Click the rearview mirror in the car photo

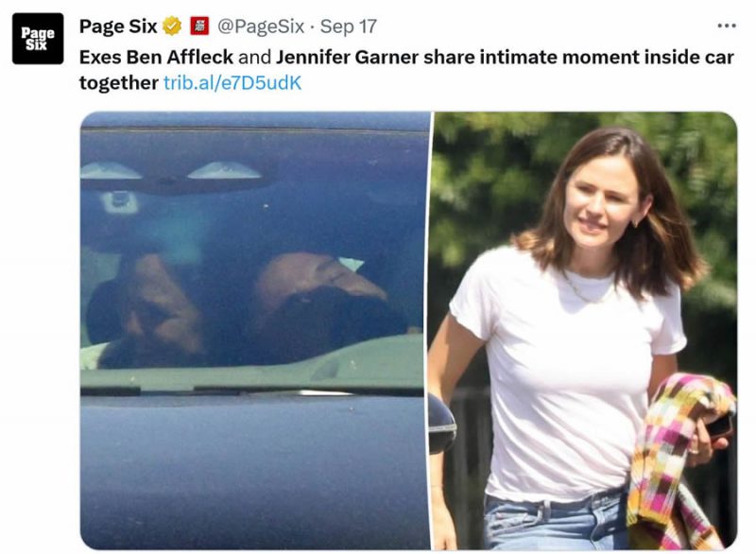coord(119,201)
